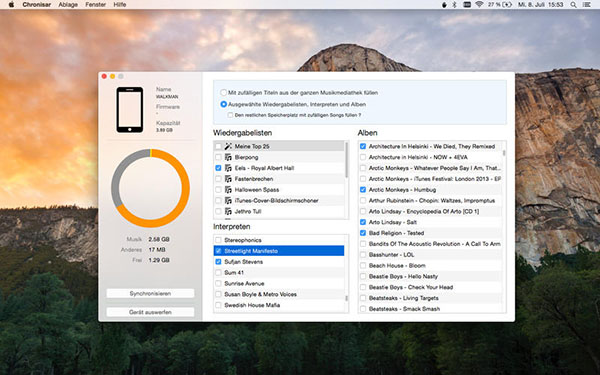
Task: Click the Alben list scrollbar
Action: pyautogui.click(x=504, y=153)
